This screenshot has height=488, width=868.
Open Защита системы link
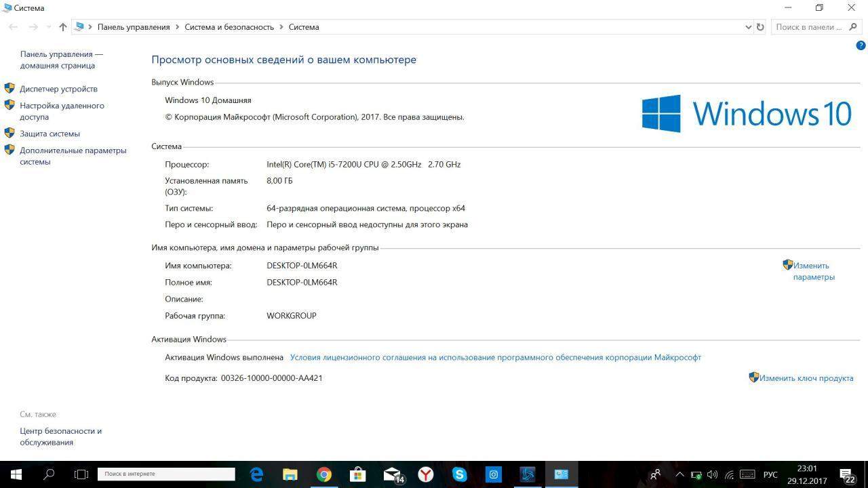coord(50,134)
